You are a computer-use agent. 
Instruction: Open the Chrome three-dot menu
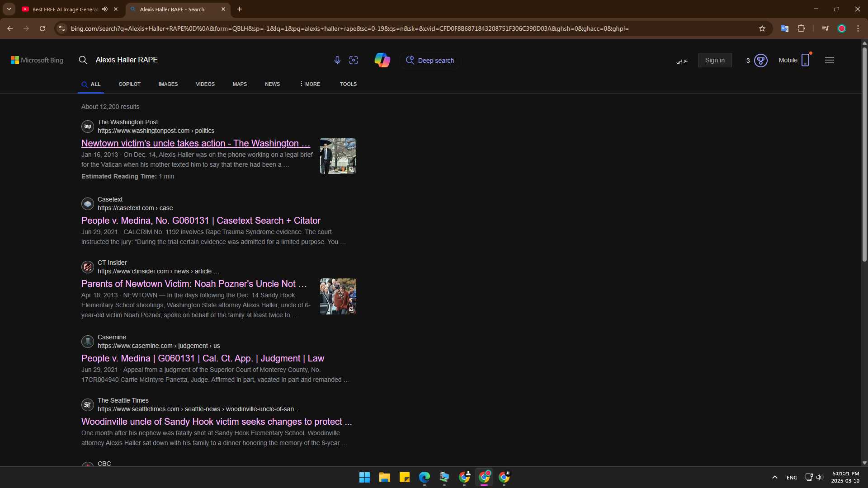(x=858, y=28)
